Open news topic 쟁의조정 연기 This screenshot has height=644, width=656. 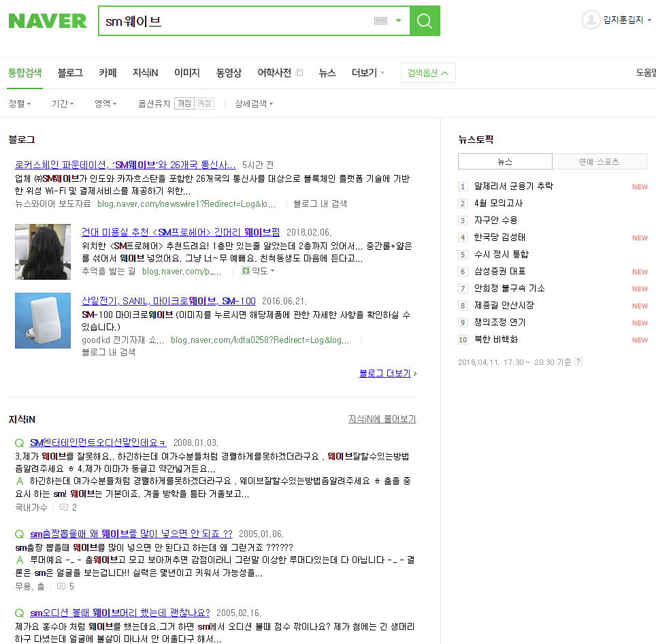point(499,323)
